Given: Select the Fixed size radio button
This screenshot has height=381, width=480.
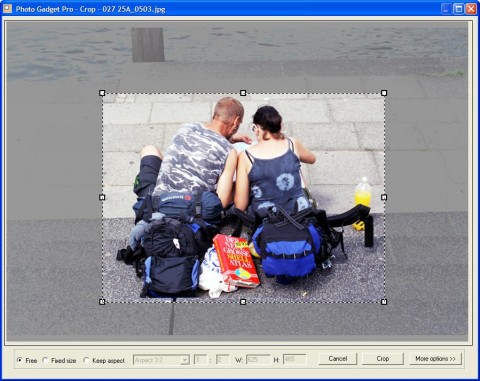Looking at the screenshot, I should 45,360.
